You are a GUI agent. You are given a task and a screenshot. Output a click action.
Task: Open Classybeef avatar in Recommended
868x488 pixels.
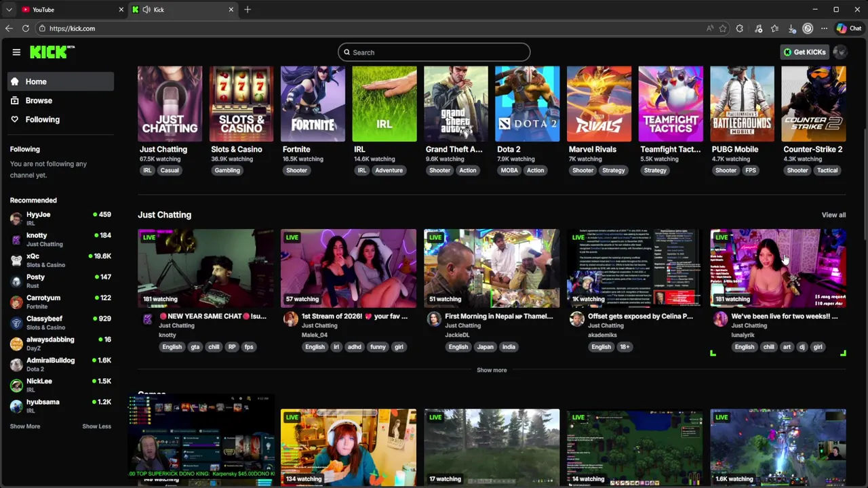(x=16, y=323)
